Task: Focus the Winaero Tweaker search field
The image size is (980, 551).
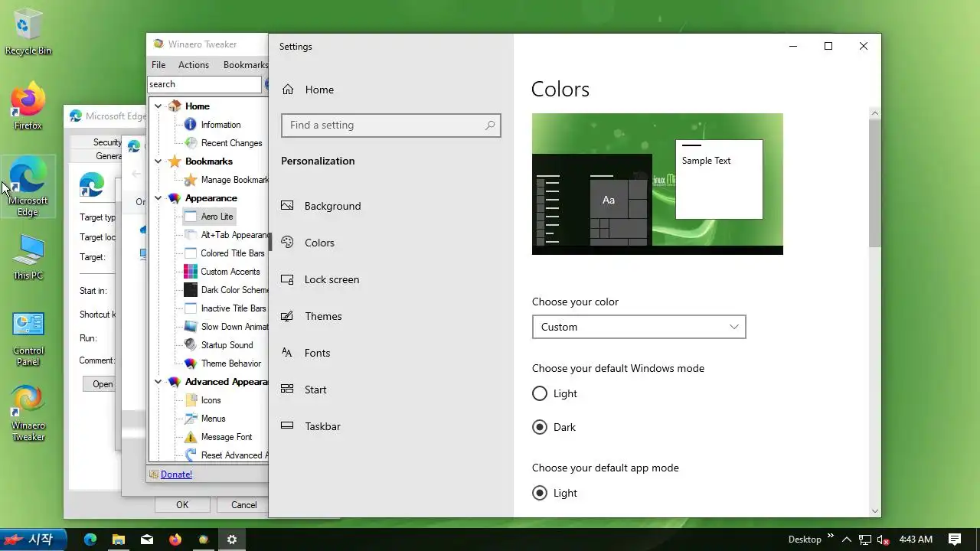Action: click(x=204, y=84)
